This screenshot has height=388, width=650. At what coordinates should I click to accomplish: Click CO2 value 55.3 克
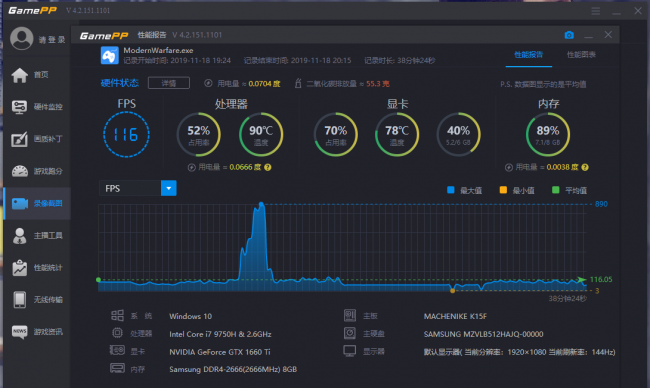point(378,84)
